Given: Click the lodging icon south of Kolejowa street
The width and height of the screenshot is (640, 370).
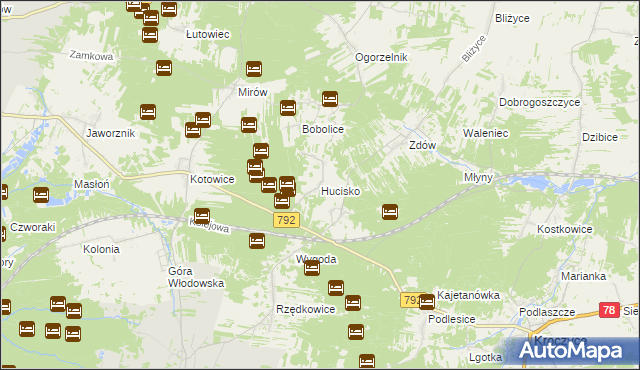Looking at the screenshot, I should [257, 241].
